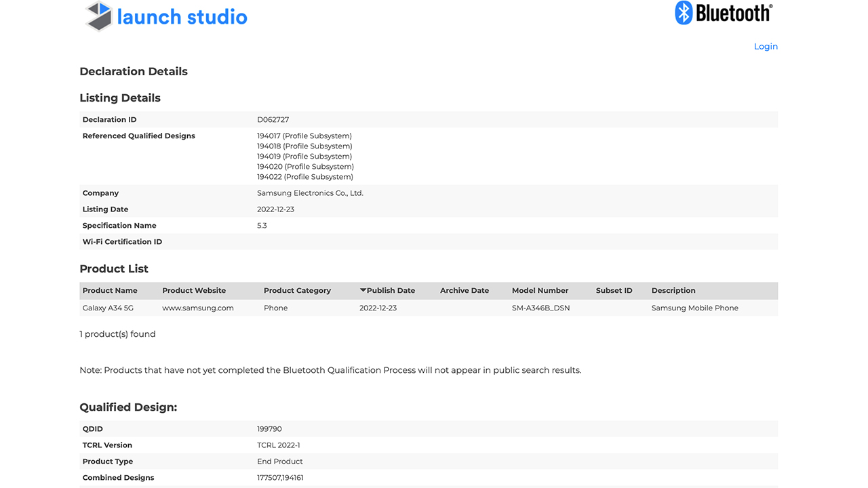Open the www.samsung.com product website
This screenshot has width=868, height=488.
198,308
